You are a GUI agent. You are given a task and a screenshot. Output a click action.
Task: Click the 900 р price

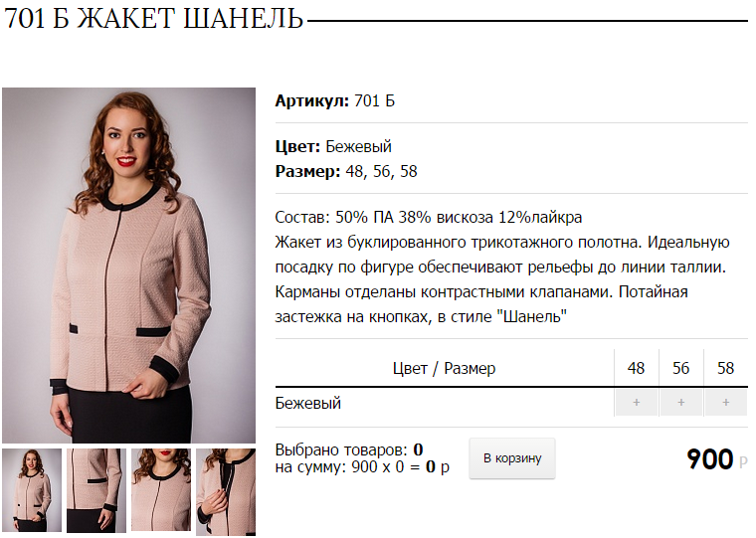(717, 459)
